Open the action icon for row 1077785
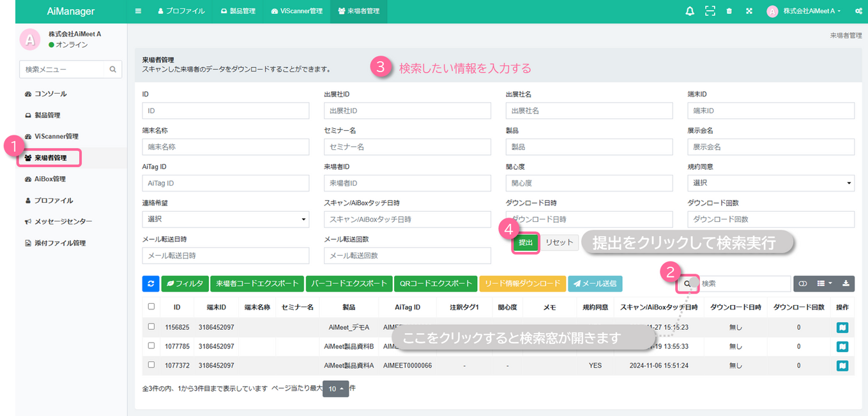Image resolution: width=868 pixels, height=416 pixels. (842, 346)
